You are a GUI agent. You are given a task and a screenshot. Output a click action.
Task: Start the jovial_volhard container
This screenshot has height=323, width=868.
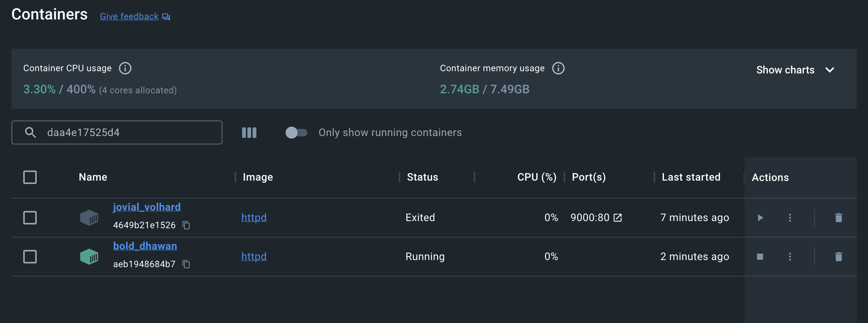click(x=760, y=218)
